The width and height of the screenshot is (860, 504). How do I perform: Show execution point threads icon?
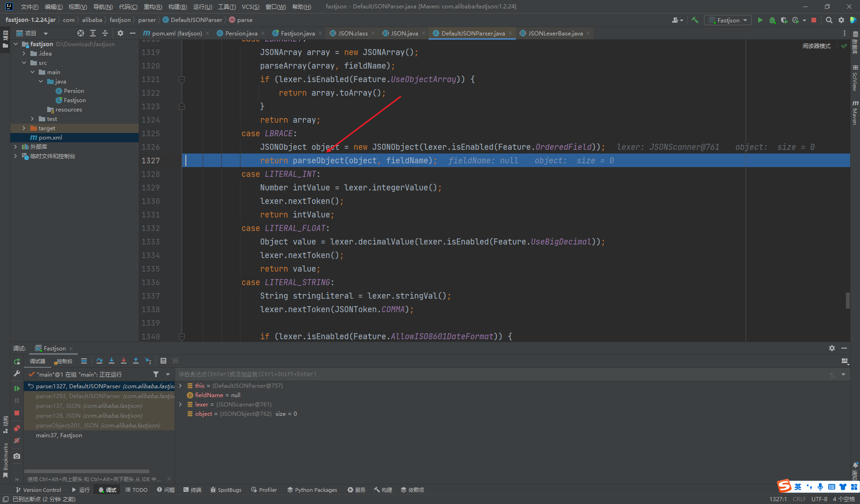84,361
